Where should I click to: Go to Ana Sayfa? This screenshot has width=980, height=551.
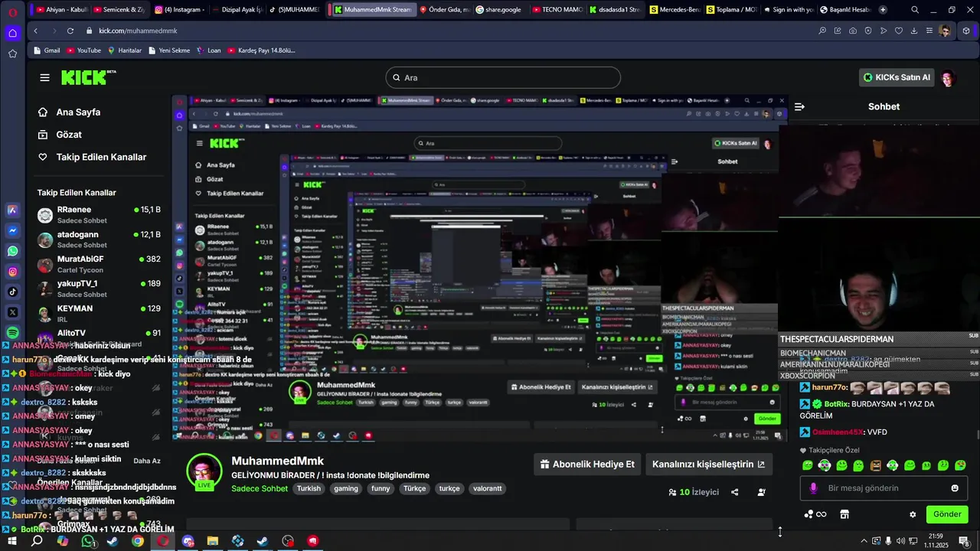coord(70,112)
